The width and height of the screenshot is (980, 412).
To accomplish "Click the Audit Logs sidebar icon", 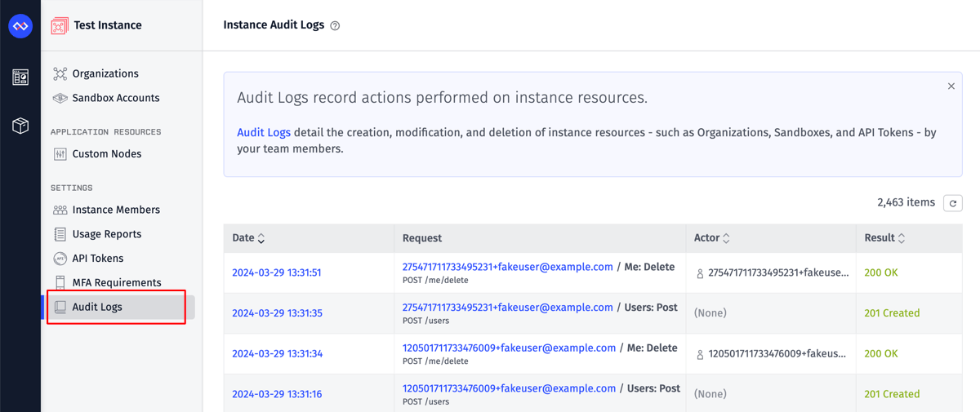I will [x=60, y=308].
